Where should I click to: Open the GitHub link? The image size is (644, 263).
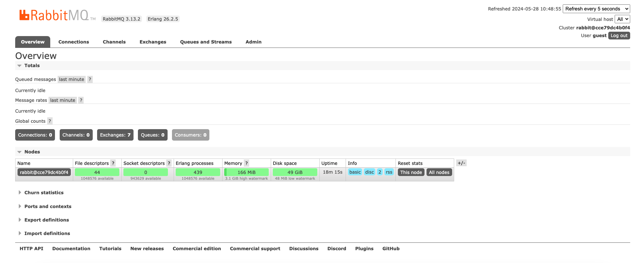coord(391,249)
